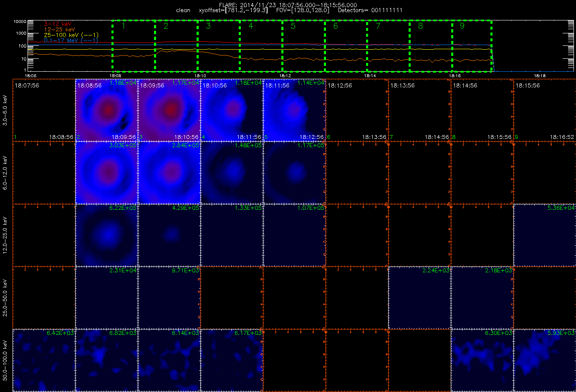Viewport: 576px width, 392px height.
Task: Select interval 7 number in the time profile
Action: pos(378,26)
